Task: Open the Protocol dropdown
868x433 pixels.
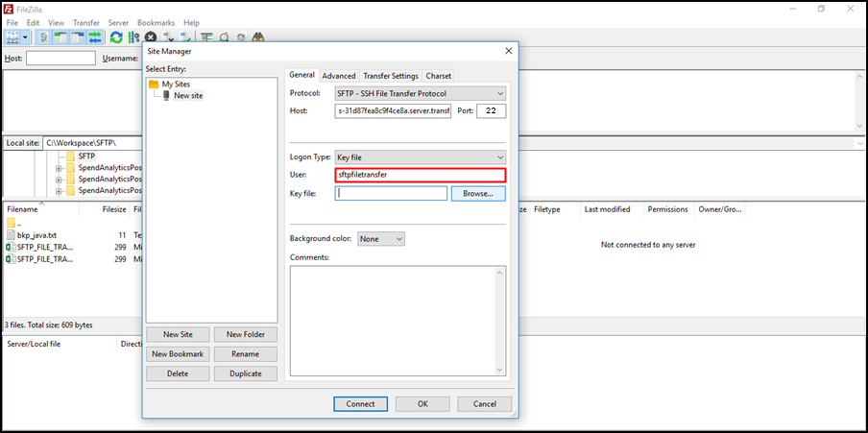Action: point(420,93)
